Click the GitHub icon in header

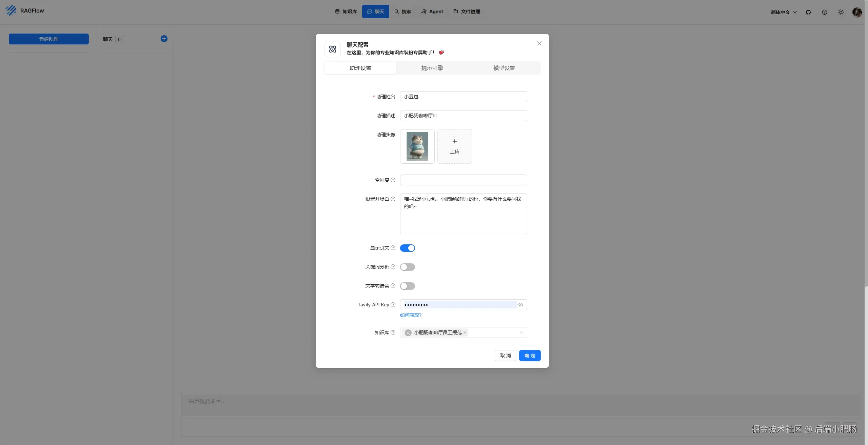pos(808,12)
